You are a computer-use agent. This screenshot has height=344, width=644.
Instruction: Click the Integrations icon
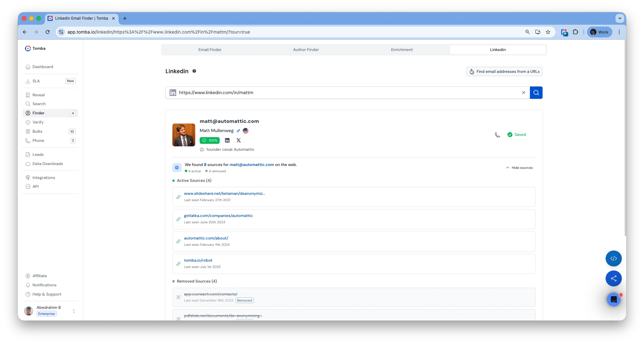28,178
